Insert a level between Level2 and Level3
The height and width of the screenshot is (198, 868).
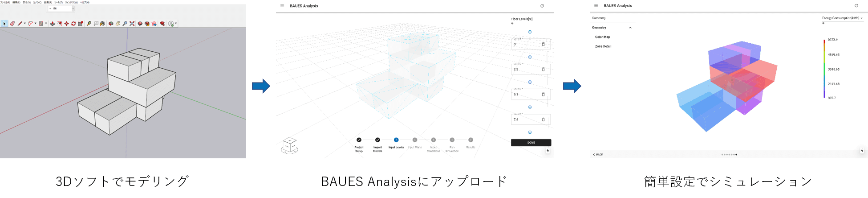coord(530,82)
